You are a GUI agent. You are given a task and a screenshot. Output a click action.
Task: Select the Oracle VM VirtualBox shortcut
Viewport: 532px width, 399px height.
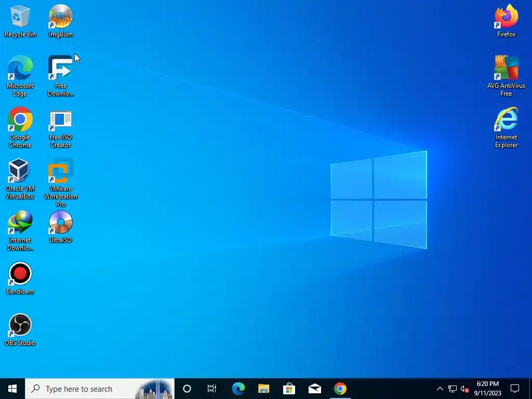coord(20,179)
